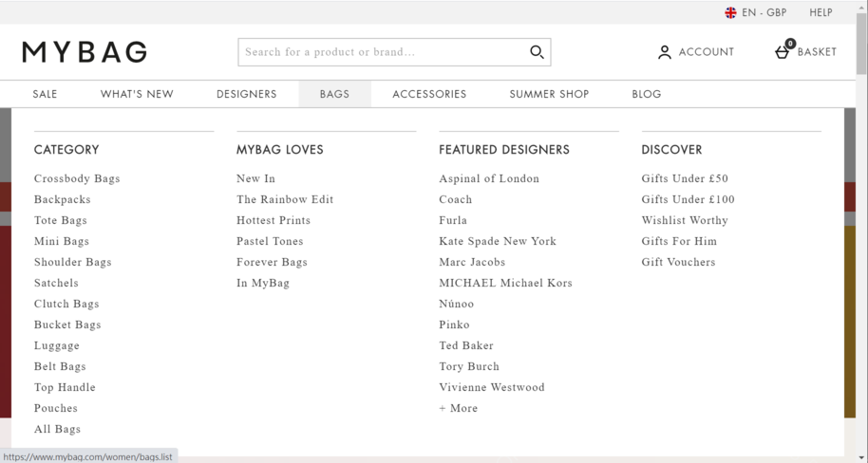The width and height of the screenshot is (868, 463).
Task: Shop Kate Spade New York
Action: [498, 241]
